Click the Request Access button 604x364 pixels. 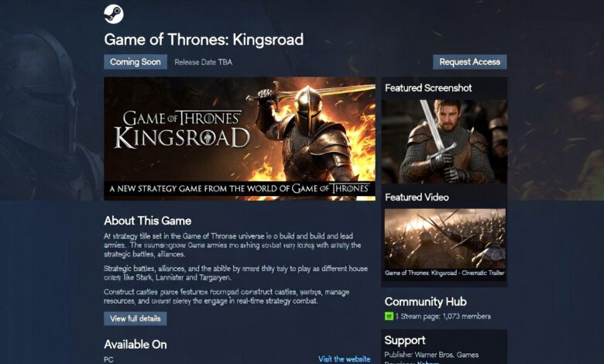tap(469, 62)
